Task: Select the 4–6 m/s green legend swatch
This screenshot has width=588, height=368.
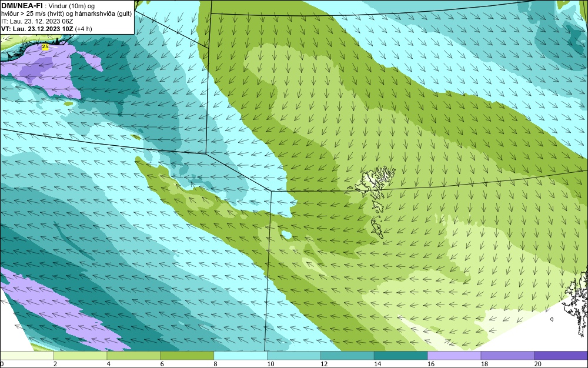Action: pyautogui.click(x=133, y=356)
